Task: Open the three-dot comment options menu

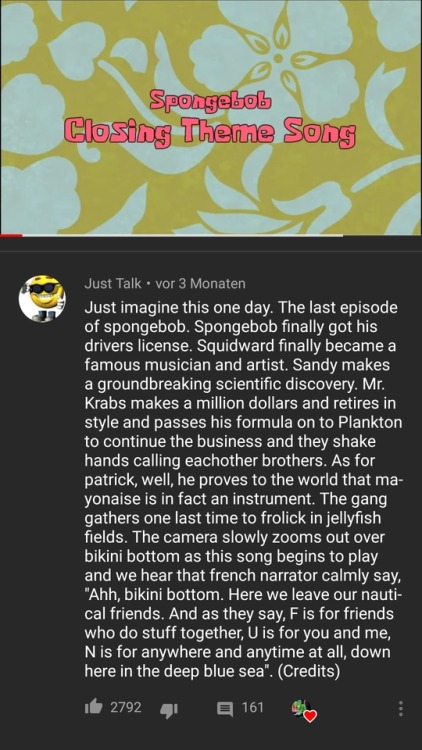Action: coord(401,708)
